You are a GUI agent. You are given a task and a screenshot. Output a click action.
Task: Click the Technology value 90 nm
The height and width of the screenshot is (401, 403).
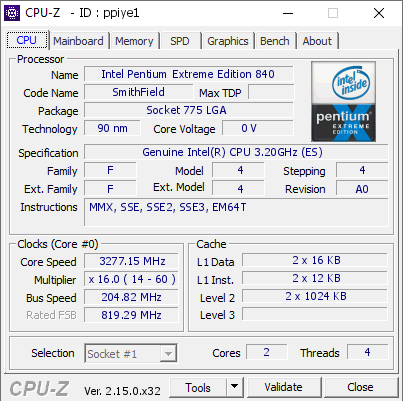112,128
